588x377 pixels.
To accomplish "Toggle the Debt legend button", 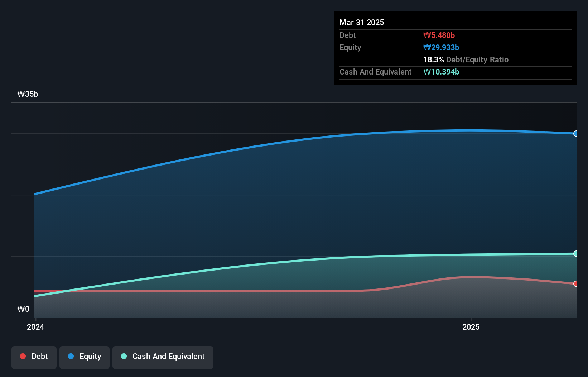I will tap(34, 357).
